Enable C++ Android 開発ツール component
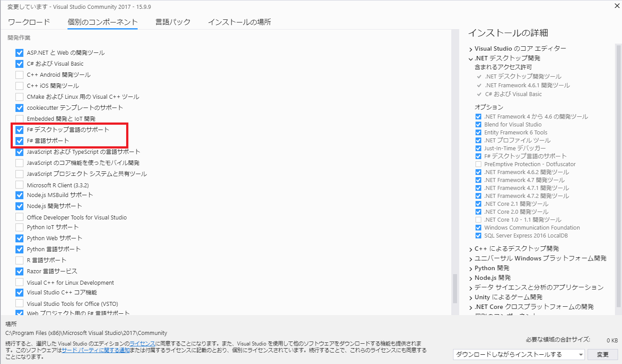The width and height of the screenshot is (622, 364). click(19, 74)
